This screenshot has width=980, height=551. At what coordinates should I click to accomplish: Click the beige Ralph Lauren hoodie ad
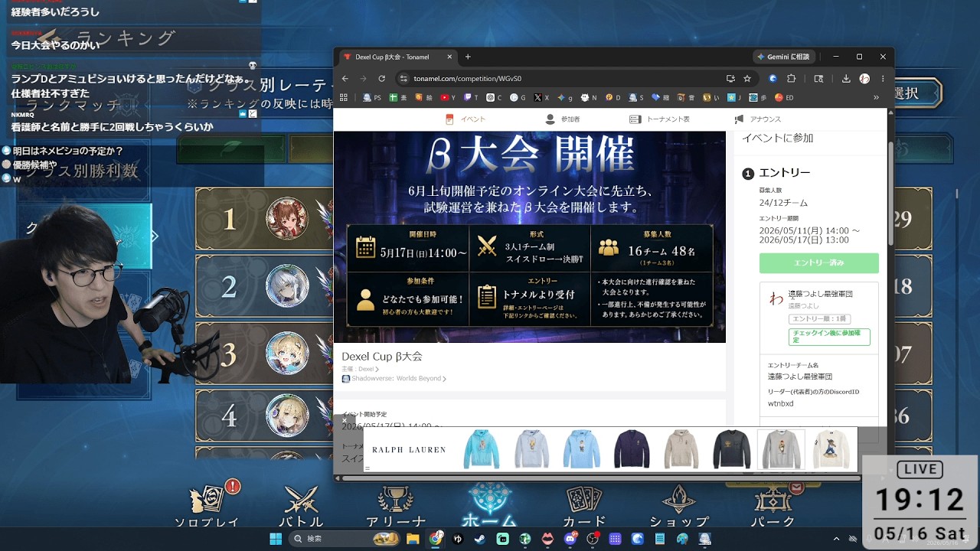(681, 449)
